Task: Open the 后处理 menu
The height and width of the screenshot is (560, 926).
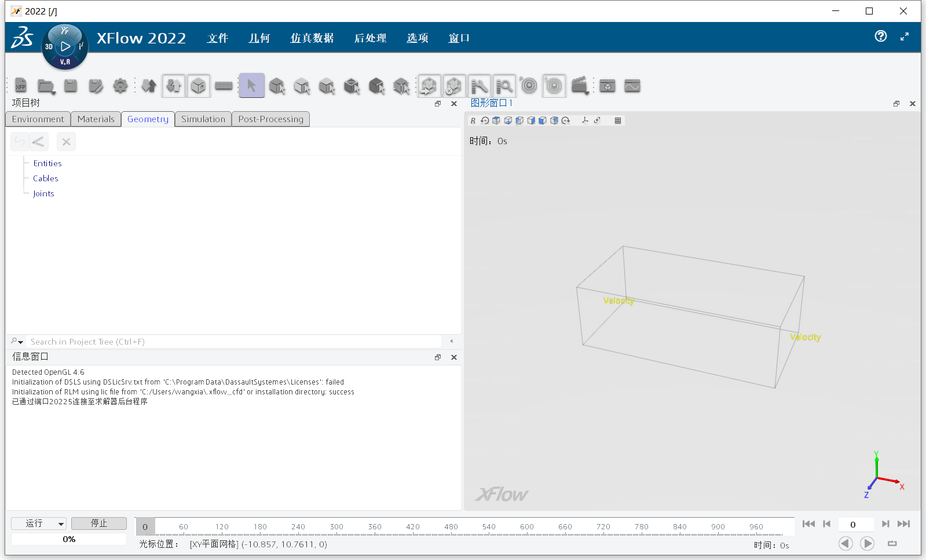Action: pos(370,38)
